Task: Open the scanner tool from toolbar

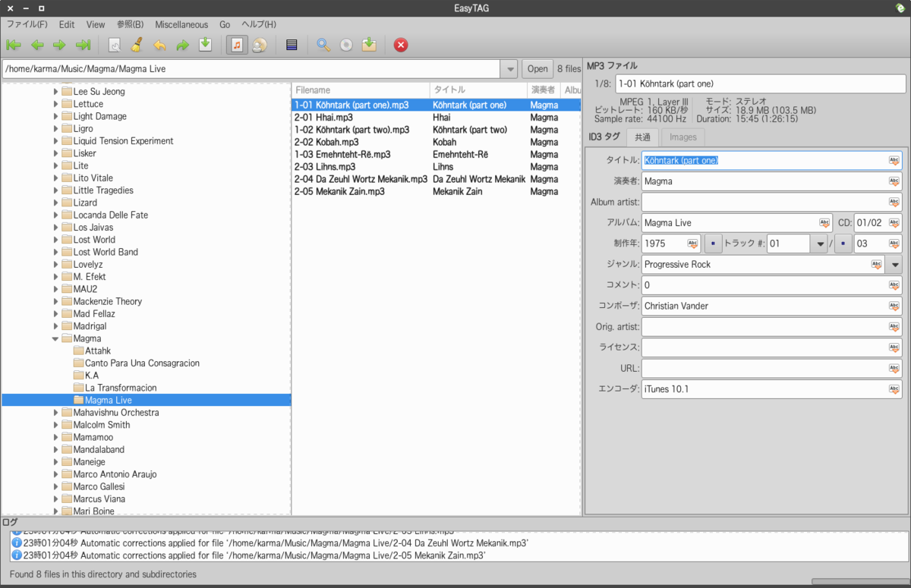Action: click(x=115, y=45)
